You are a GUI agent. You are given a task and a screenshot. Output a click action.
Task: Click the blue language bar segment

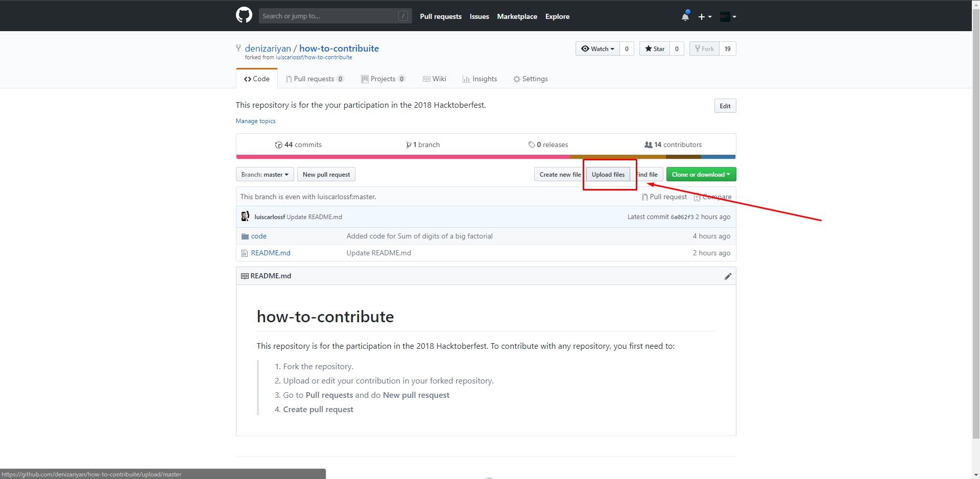pos(719,157)
